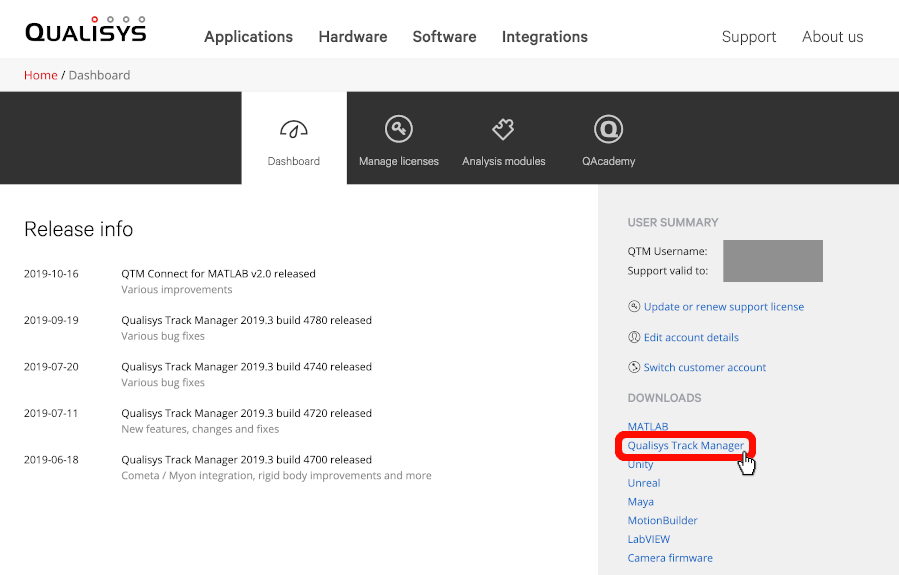Open Edit account details link
Image resolution: width=899 pixels, height=575 pixels.
tap(691, 337)
